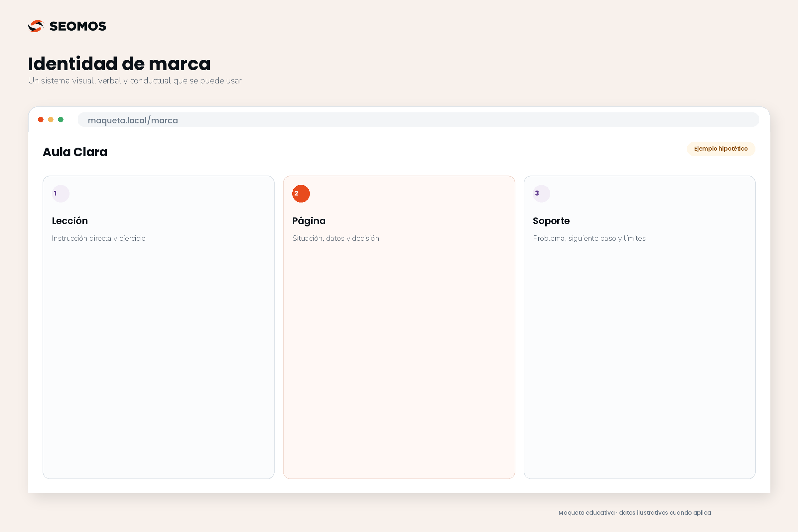This screenshot has width=798, height=532.
Task: Click the red window dot in mockup browser
Action: [41, 119]
